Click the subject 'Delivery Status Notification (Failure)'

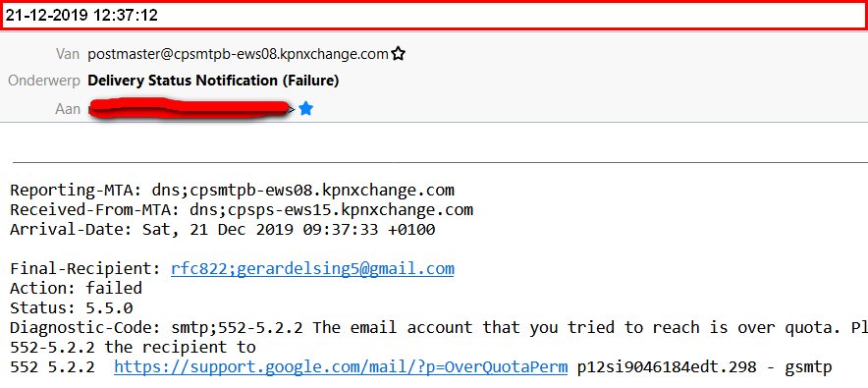click(213, 81)
